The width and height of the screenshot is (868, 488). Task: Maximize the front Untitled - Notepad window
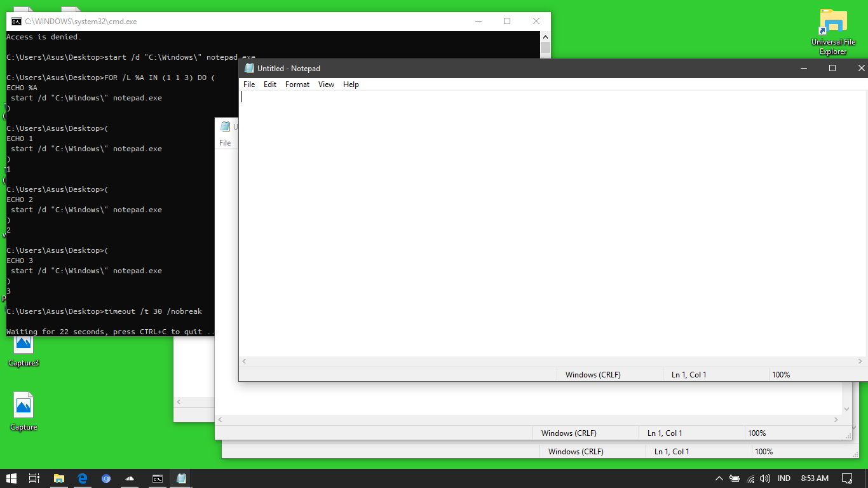click(832, 68)
